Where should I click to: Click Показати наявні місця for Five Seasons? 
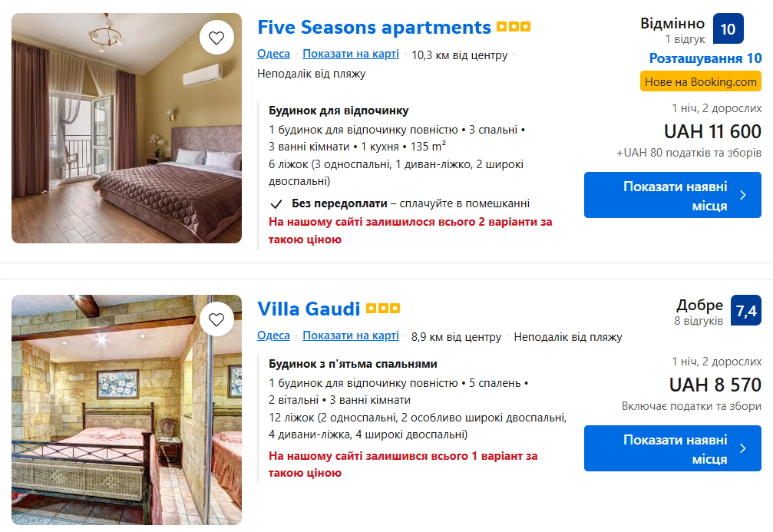[x=672, y=195]
